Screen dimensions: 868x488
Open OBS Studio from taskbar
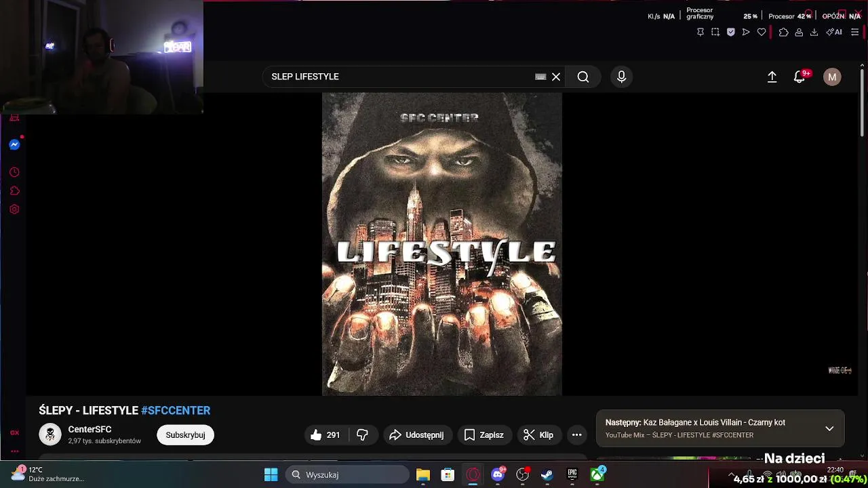[x=523, y=474]
